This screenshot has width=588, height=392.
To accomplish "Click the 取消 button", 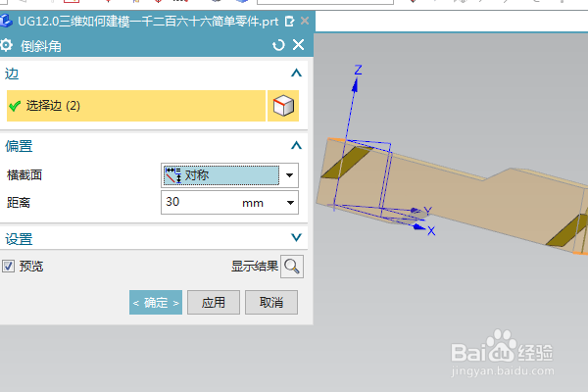I will [x=271, y=303].
